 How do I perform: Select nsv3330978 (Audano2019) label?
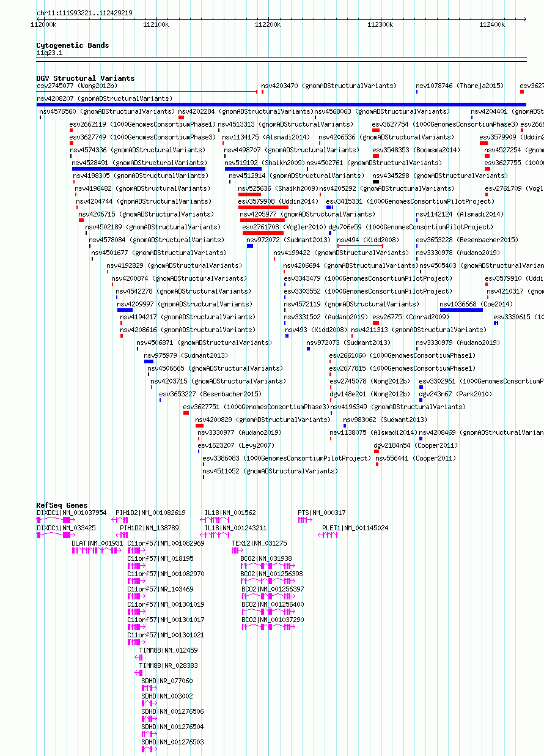coord(458,253)
